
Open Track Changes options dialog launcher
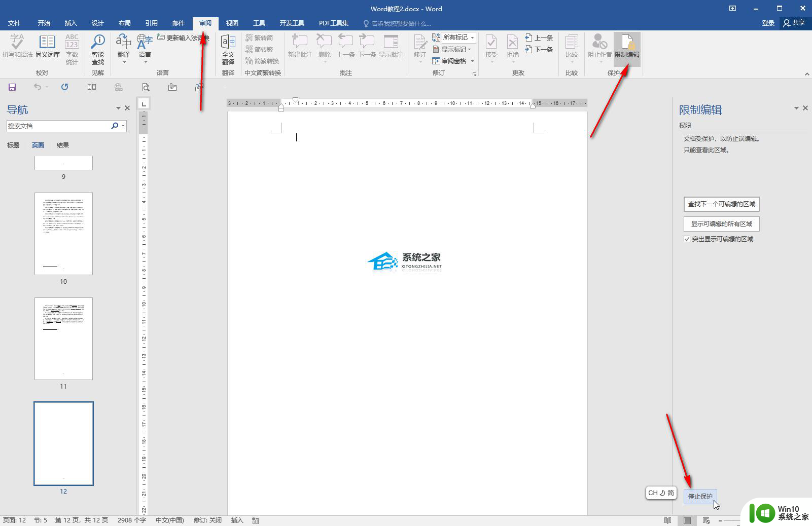[x=475, y=74]
